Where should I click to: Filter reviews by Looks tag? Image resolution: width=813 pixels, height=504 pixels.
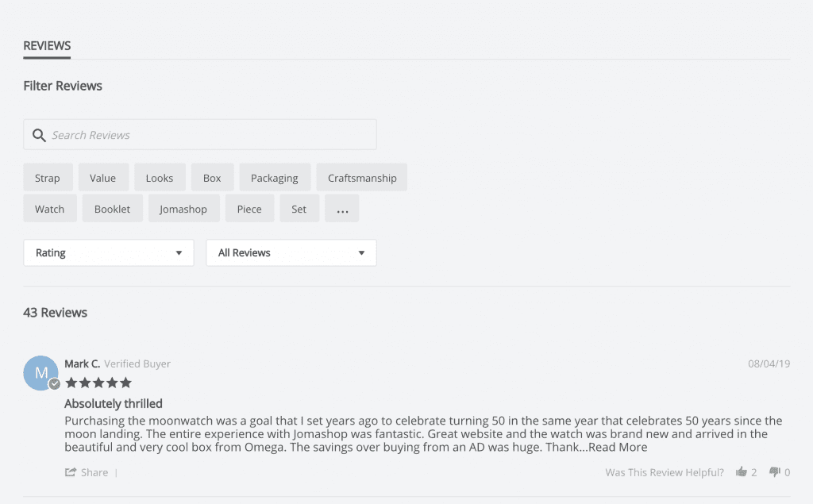point(159,178)
